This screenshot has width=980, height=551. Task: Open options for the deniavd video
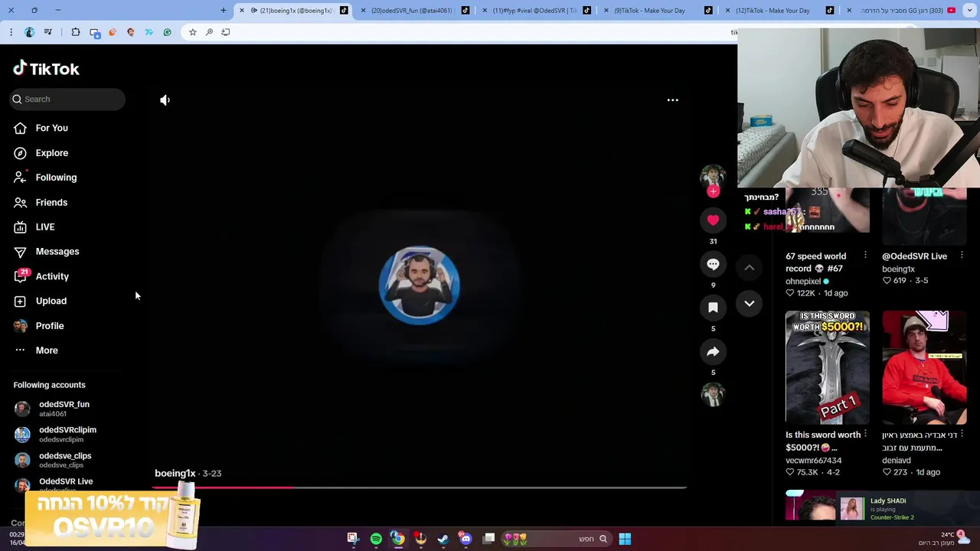click(x=962, y=435)
